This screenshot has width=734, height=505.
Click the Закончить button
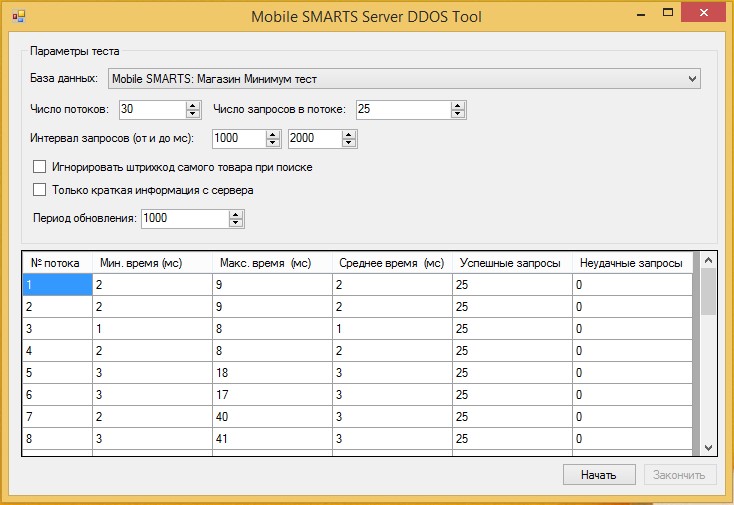tap(680, 475)
